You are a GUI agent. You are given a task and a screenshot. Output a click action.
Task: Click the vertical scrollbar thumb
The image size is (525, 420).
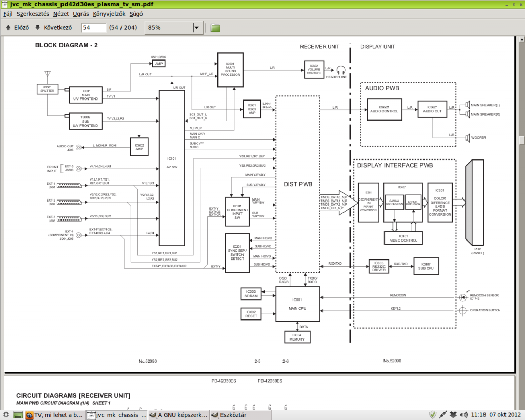coord(521,140)
